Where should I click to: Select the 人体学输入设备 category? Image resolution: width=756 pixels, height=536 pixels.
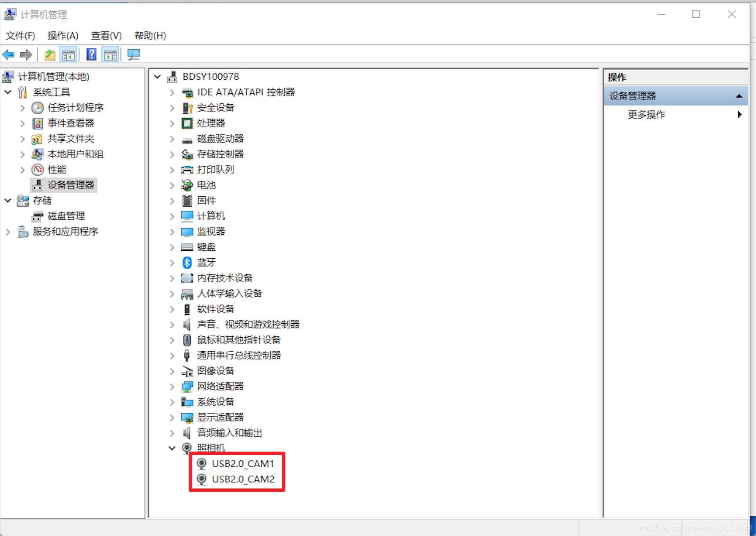pos(230,293)
